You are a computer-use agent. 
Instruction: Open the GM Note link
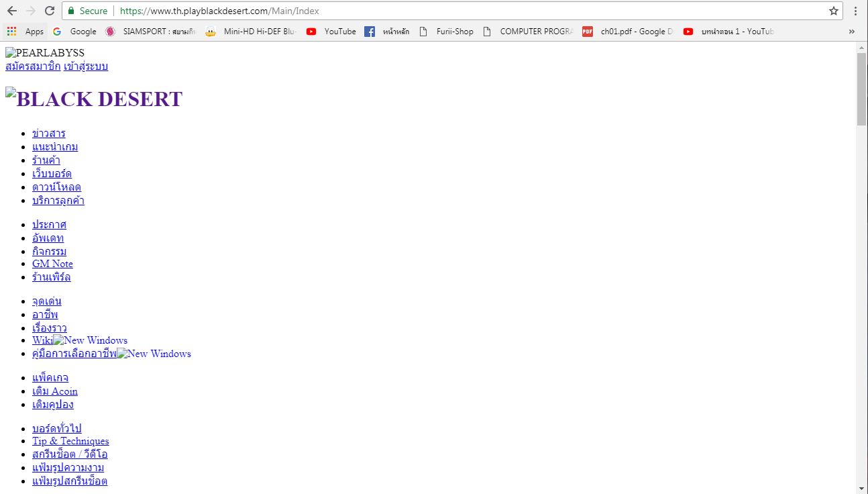tap(52, 264)
